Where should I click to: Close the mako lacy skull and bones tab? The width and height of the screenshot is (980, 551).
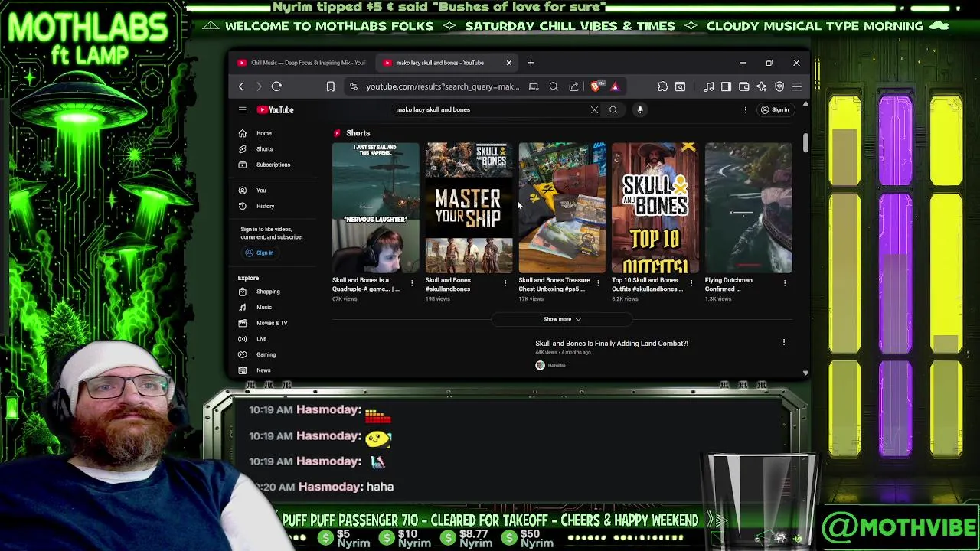point(508,63)
